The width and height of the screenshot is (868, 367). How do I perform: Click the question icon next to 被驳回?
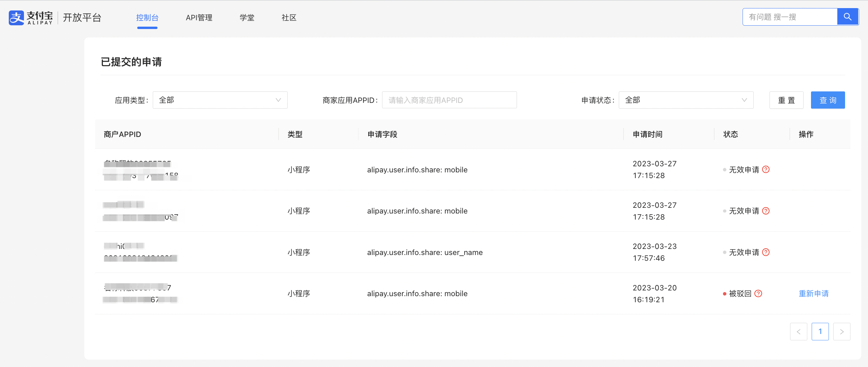click(x=758, y=293)
